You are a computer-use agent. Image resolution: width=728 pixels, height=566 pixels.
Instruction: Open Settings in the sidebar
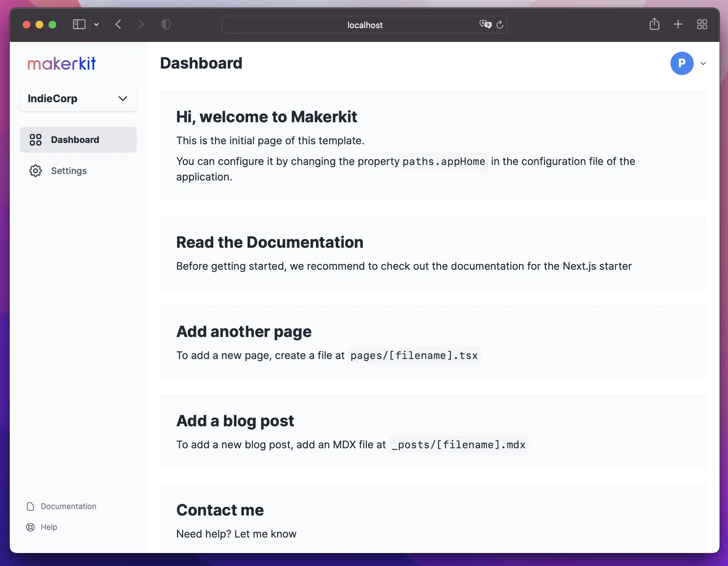[78, 171]
